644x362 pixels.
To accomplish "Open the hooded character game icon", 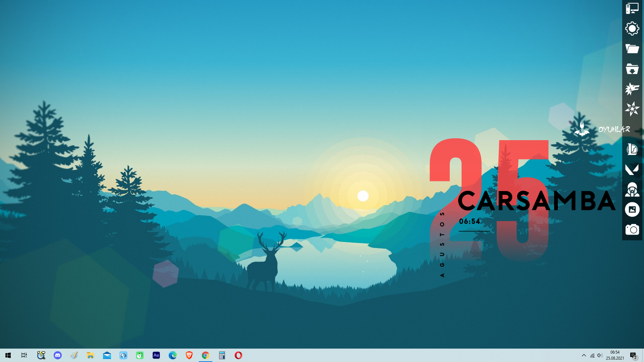I will click(632, 189).
